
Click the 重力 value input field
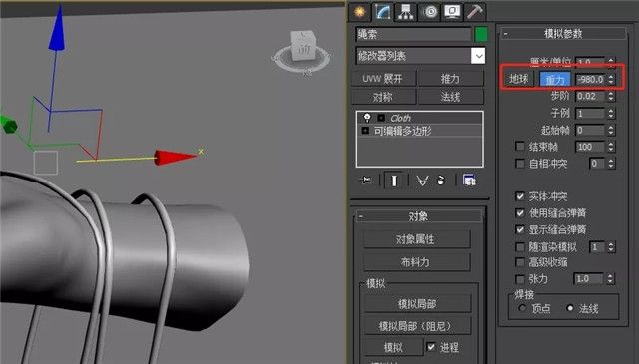pos(590,79)
